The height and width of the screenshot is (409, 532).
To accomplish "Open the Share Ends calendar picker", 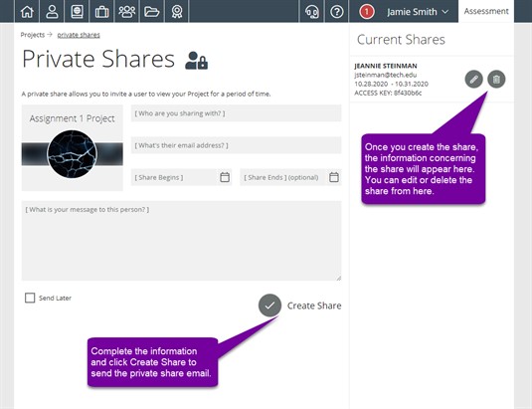I will coord(334,177).
